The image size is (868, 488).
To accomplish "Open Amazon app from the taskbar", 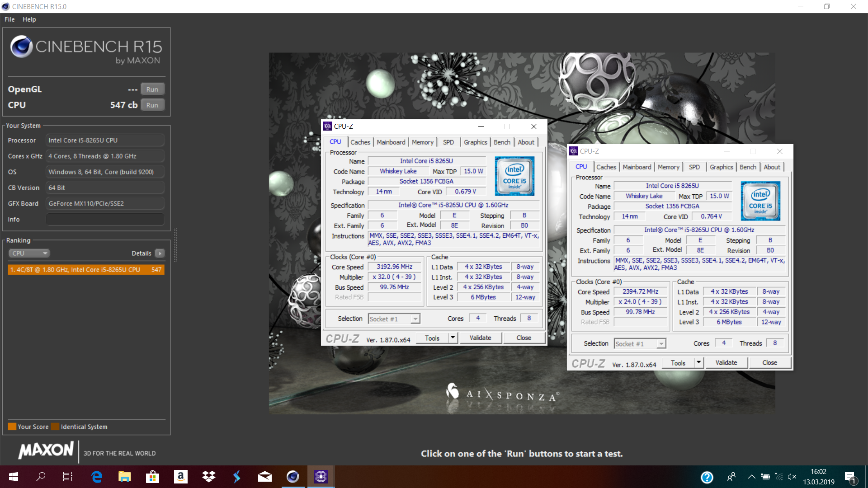I will pyautogui.click(x=180, y=477).
